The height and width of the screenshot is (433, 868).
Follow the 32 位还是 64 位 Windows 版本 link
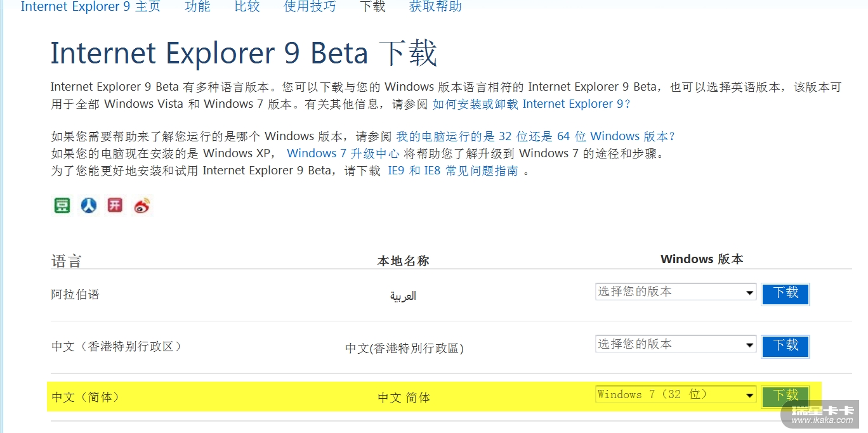click(x=536, y=136)
